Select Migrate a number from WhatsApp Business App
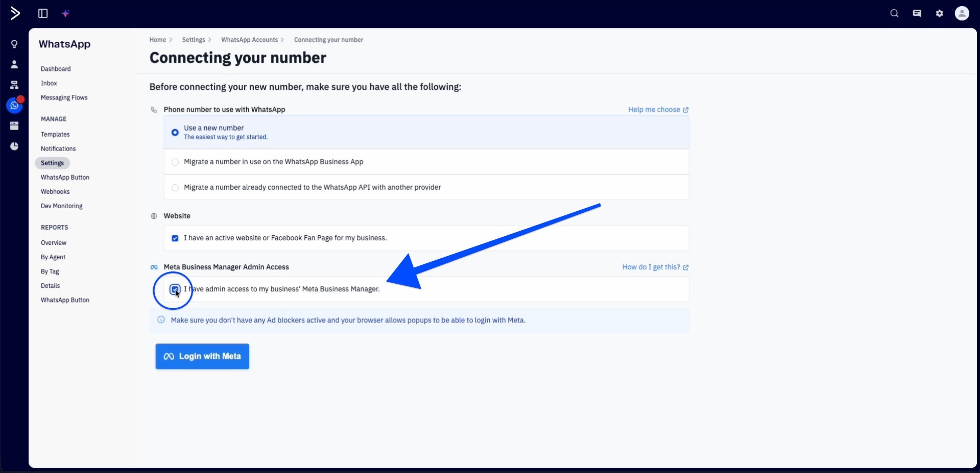The height and width of the screenshot is (473, 980). (426, 162)
